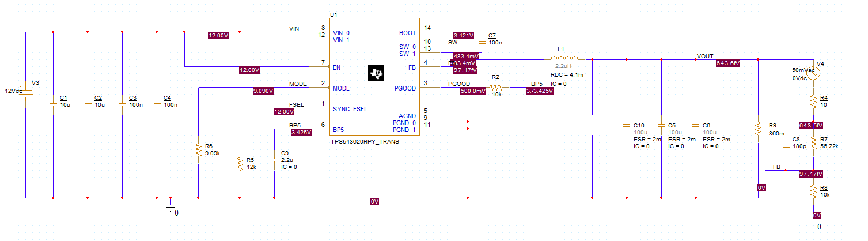Select capacitor C2 symbol
This screenshot has width=868, height=241.
(x=88, y=105)
